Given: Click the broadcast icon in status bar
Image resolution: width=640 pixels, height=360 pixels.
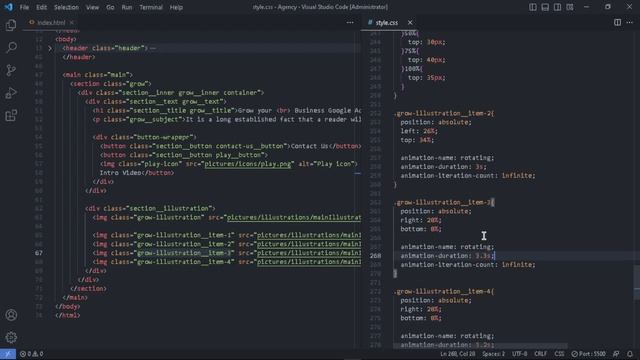Looking at the screenshot, I should click(x=616, y=354).
